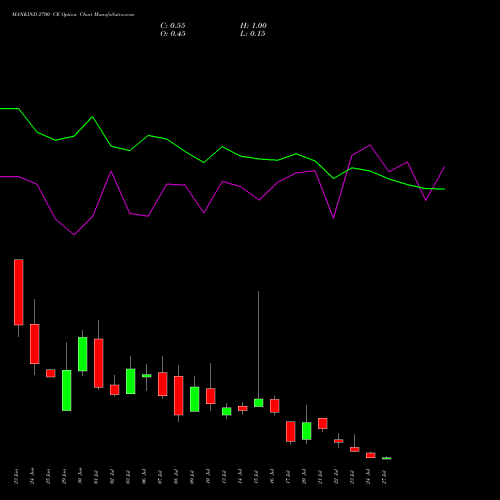Select the low value L: 0.15
Image resolution: width=500 pixels, height=500 pixels.
(253, 34)
